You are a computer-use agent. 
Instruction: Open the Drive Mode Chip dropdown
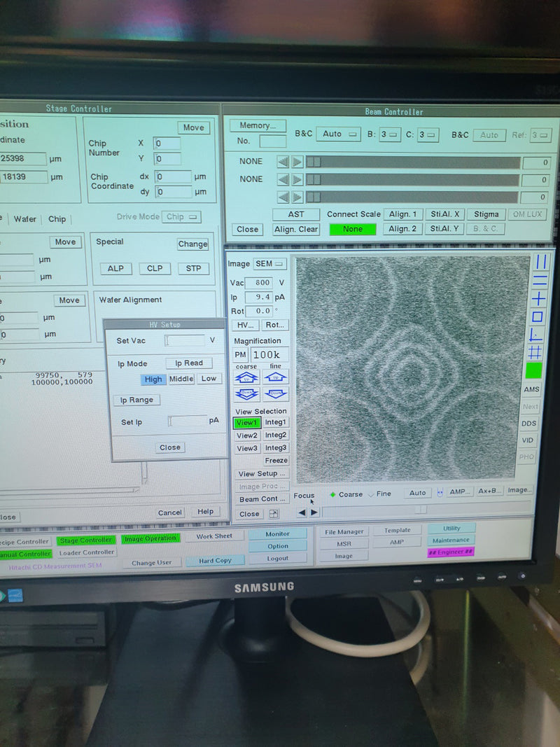pyautogui.click(x=181, y=216)
